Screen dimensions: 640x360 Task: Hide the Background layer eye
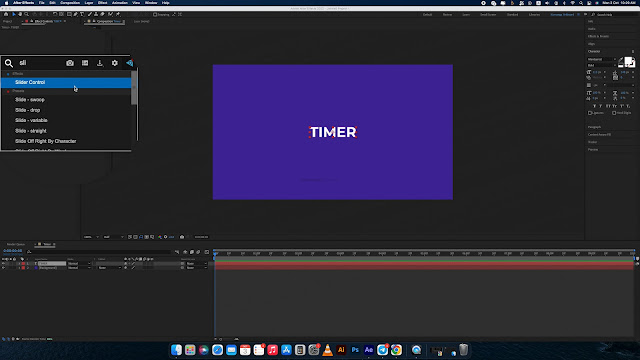(x=3, y=268)
